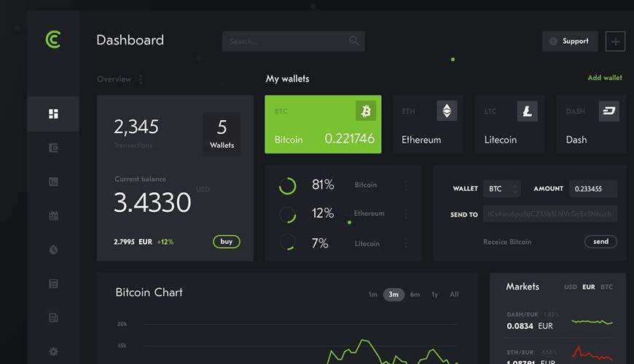Screen dimensions: 634x364
Task: Switch Markets currency to USD
Action: pyautogui.click(x=571, y=287)
